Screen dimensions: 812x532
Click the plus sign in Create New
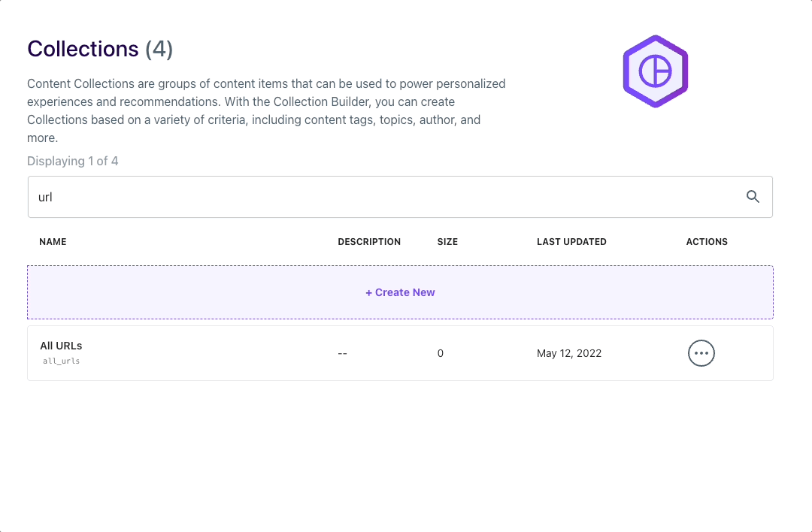pyautogui.click(x=368, y=293)
